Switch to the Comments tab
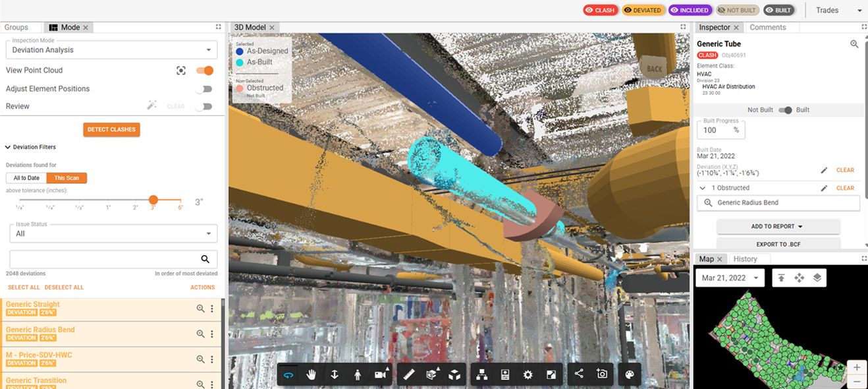Image resolution: width=868 pixels, height=389 pixels. tap(768, 27)
